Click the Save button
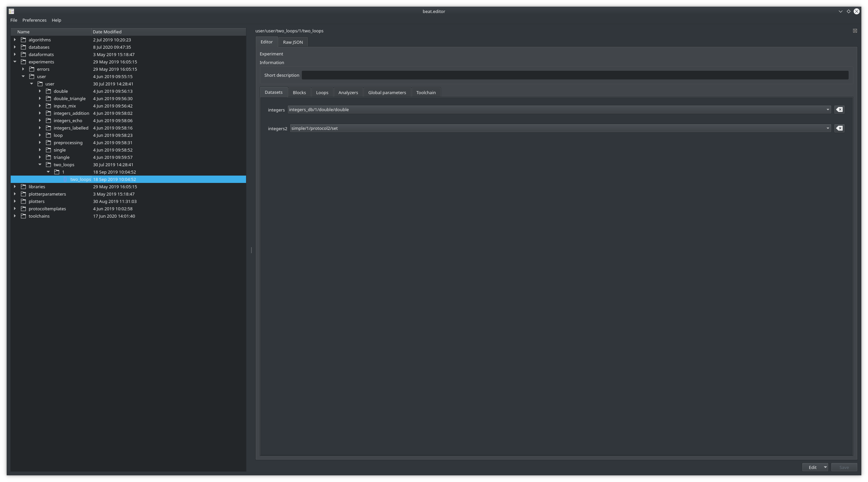This screenshot has width=868, height=482. point(844,467)
